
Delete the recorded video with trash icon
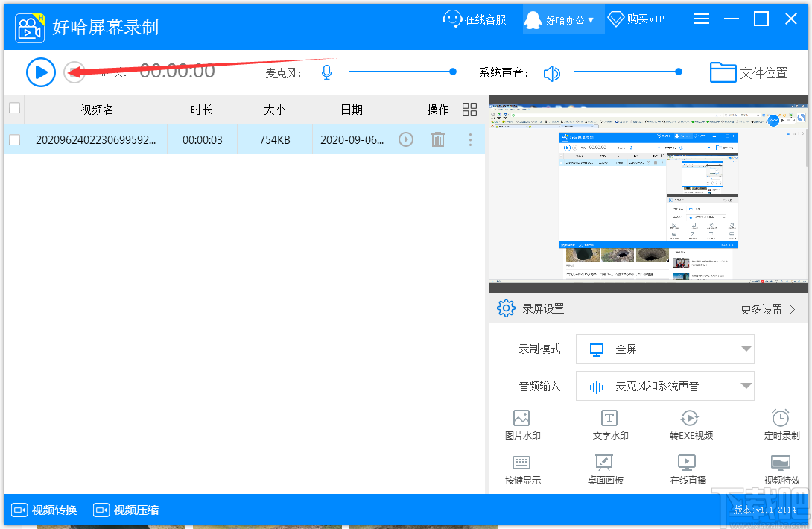pos(437,139)
